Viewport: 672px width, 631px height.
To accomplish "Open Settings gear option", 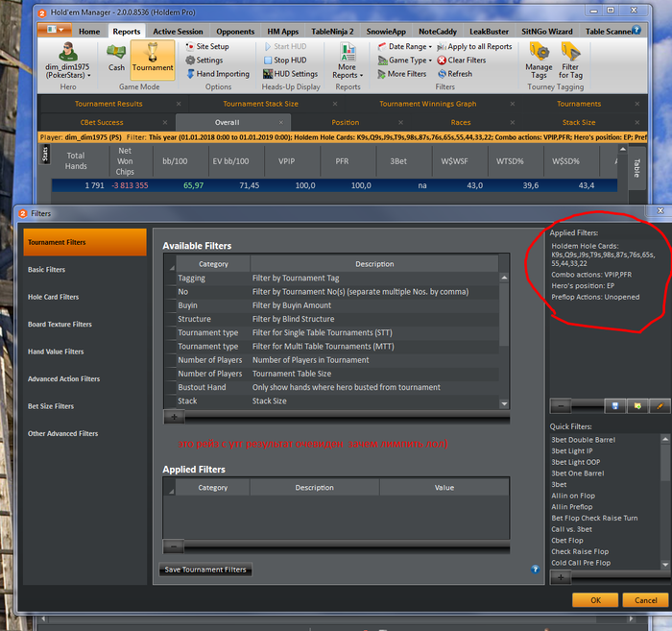I will pos(204,60).
